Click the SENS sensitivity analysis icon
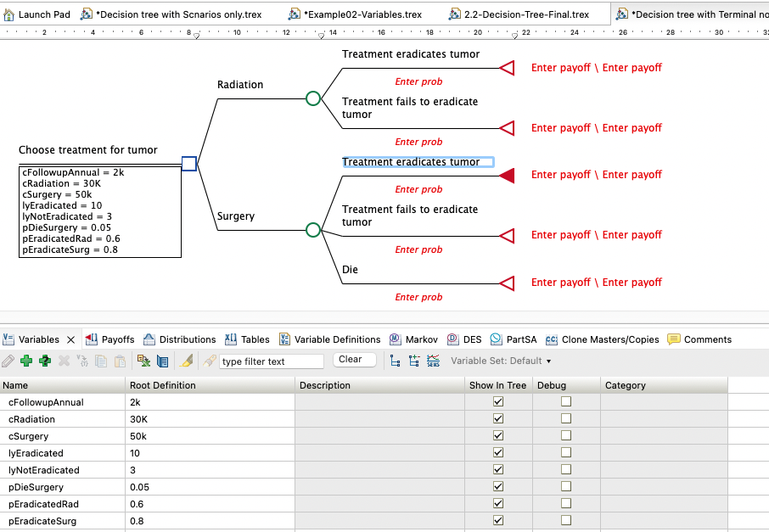 point(433,360)
